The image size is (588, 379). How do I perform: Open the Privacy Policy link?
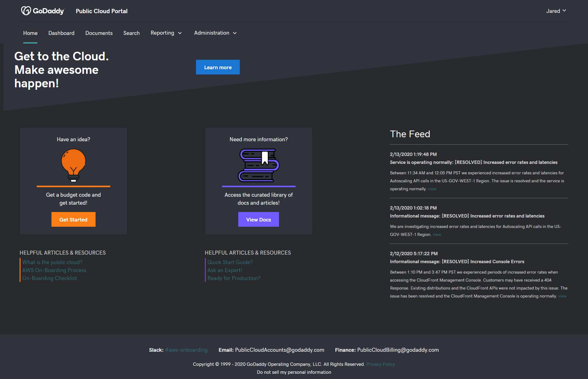[381, 364]
